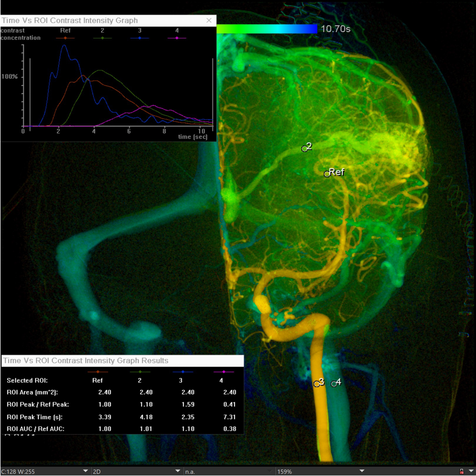The height and width of the screenshot is (476, 476).
Task: Close the Time Vs ROI Intensity Graph
Action: 209,20
